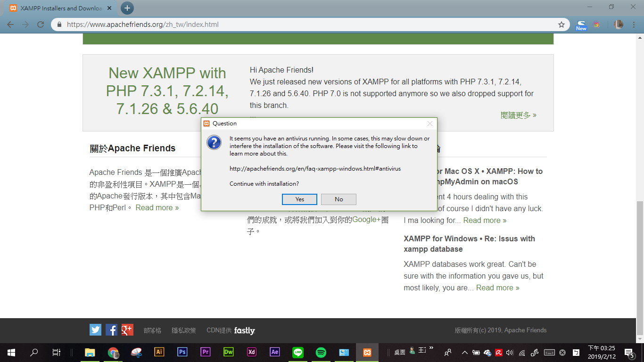This screenshot has width=644, height=362.
Task: Close the Question dialog with X
Action: [x=429, y=123]
